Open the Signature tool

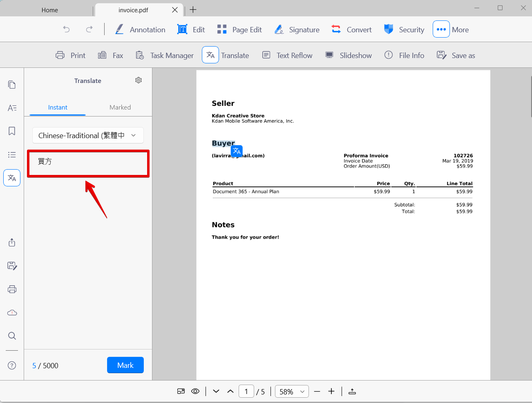coord(297,29)
